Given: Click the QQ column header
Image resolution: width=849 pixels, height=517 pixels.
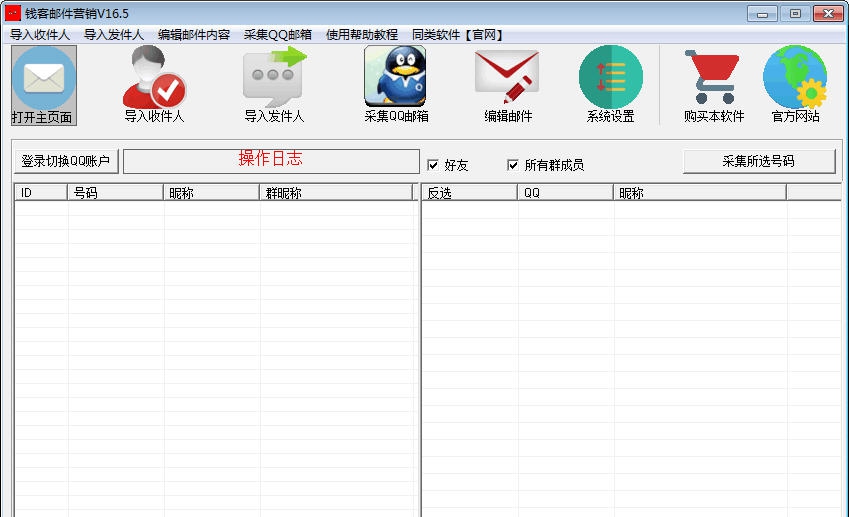Looking at the screenshot, I should click(x=565, y=193).
